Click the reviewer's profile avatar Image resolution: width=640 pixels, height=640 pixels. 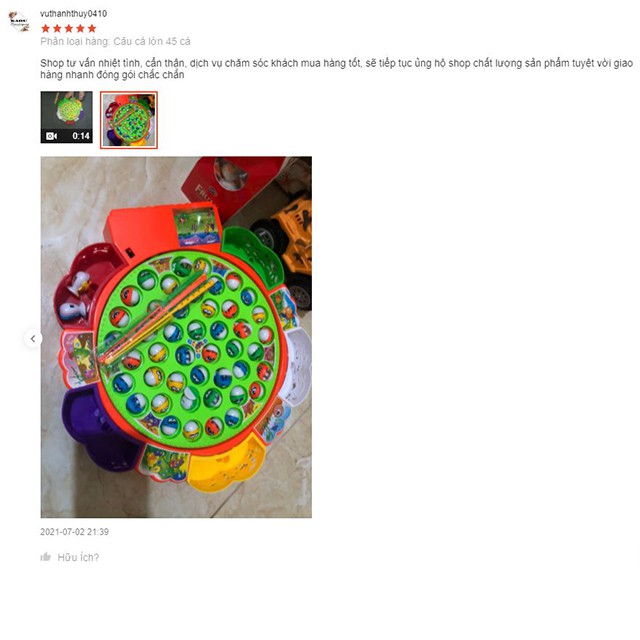coord(19,21)
